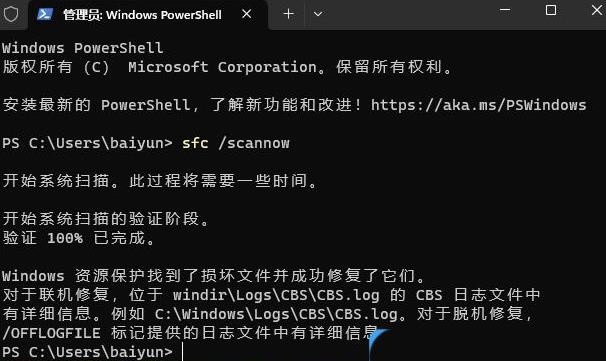
Task: Maximize the terminal window
Action: (x=551, y=10)
